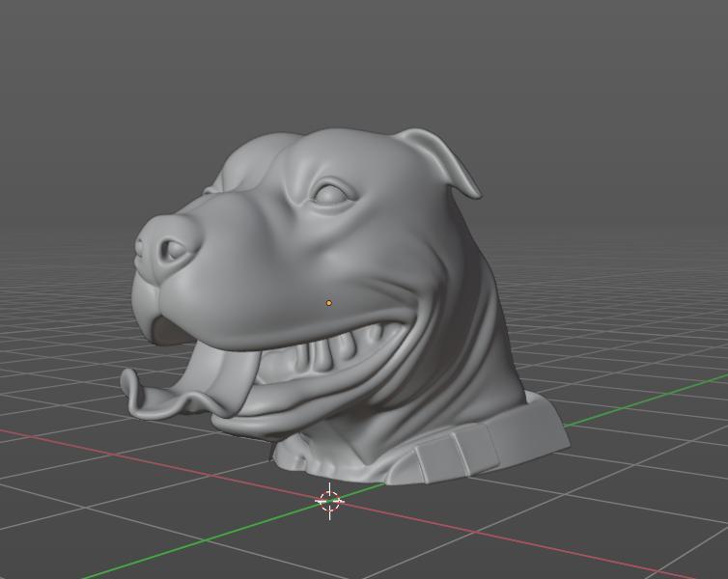Click the 3D cursor crosshair on grid
Viewport: 728px width, 579px height.
pyautogui.click(x=329, y=501)
